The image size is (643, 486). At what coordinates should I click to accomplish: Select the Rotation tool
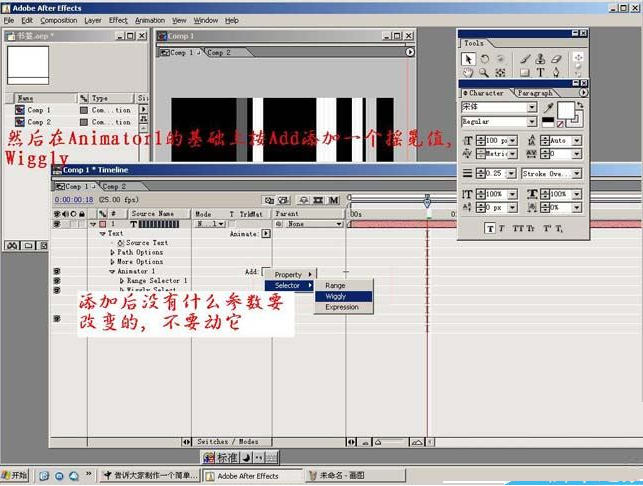pyautogui.click(x=486, y=59)
